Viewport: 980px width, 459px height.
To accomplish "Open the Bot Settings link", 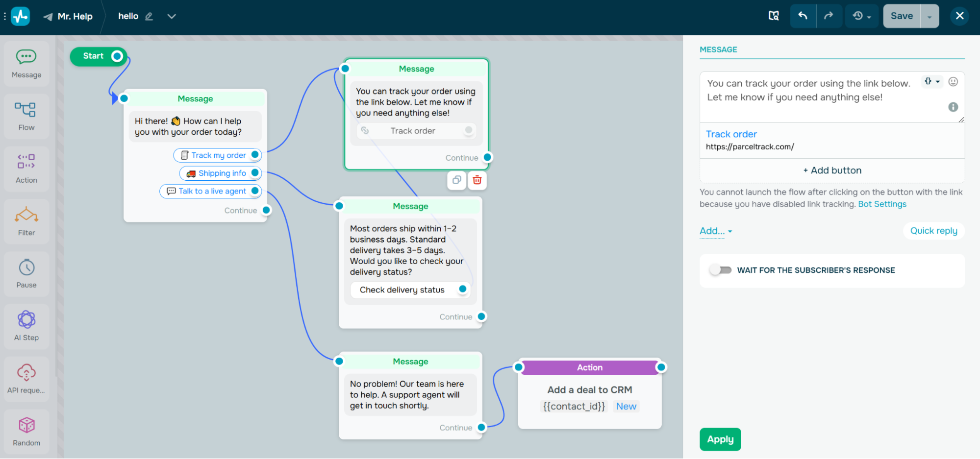I will [x=881, y=204].
